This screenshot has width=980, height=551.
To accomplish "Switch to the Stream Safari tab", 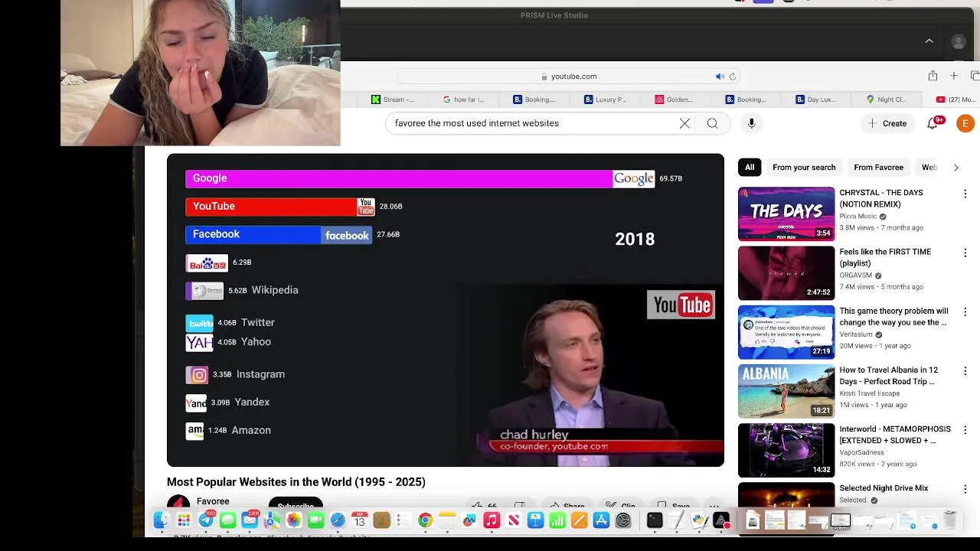I will click(x=393, y=99).
